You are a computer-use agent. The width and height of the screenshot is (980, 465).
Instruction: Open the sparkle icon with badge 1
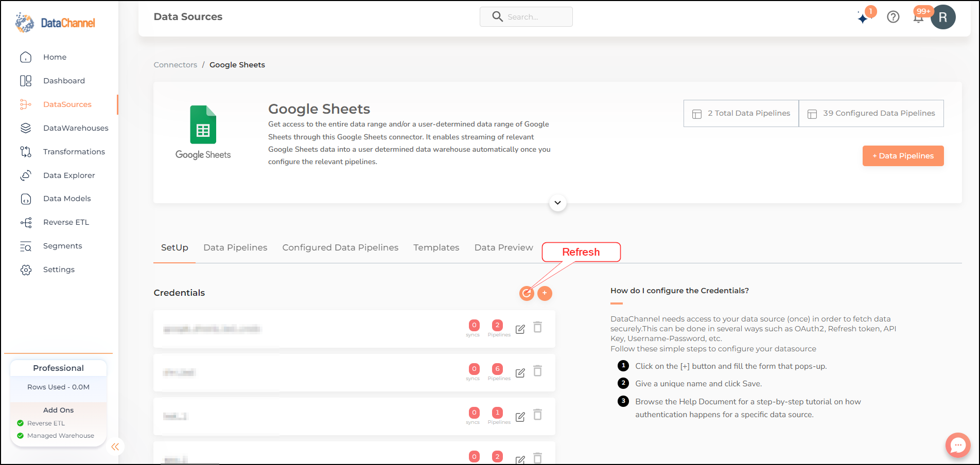click(x=863, y=17)
